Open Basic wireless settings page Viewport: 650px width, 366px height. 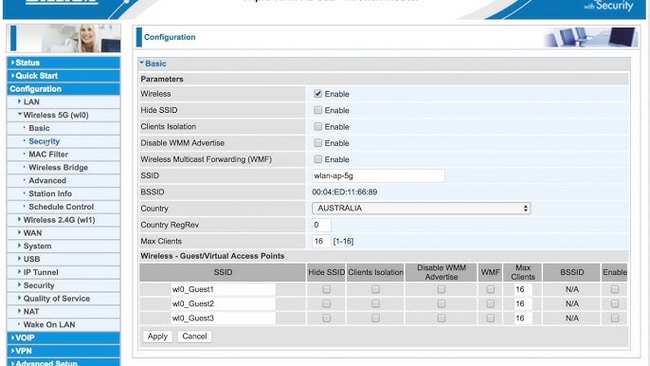(x=39, y=128)
